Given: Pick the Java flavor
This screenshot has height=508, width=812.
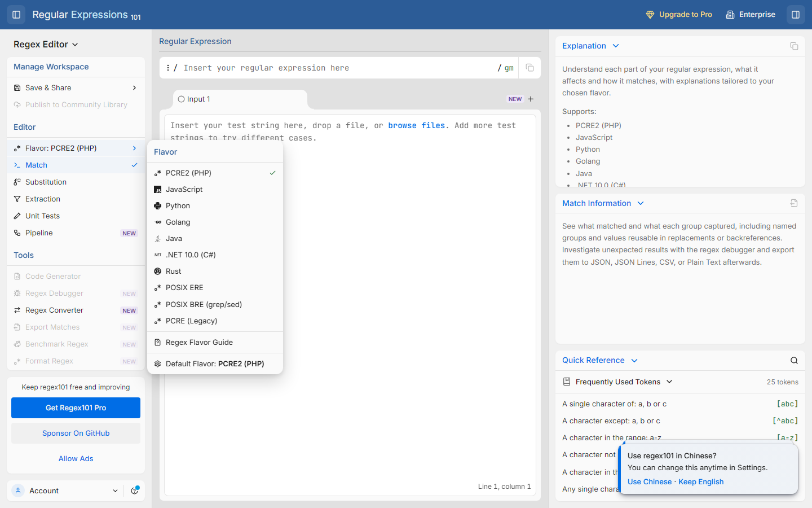Looking at the screenshot, I should pyautogui.click(x=215, y=239).
